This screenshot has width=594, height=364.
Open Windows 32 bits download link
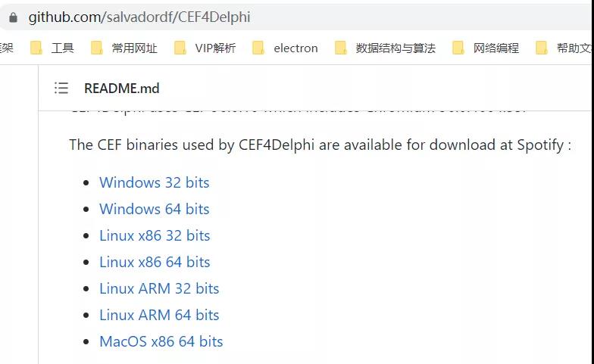coord(155,183)
